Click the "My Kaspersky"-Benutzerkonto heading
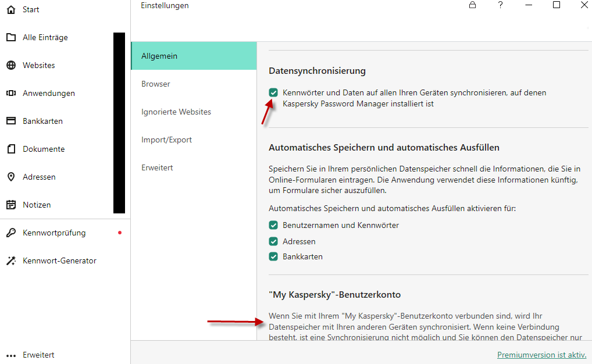 [334, 295]
